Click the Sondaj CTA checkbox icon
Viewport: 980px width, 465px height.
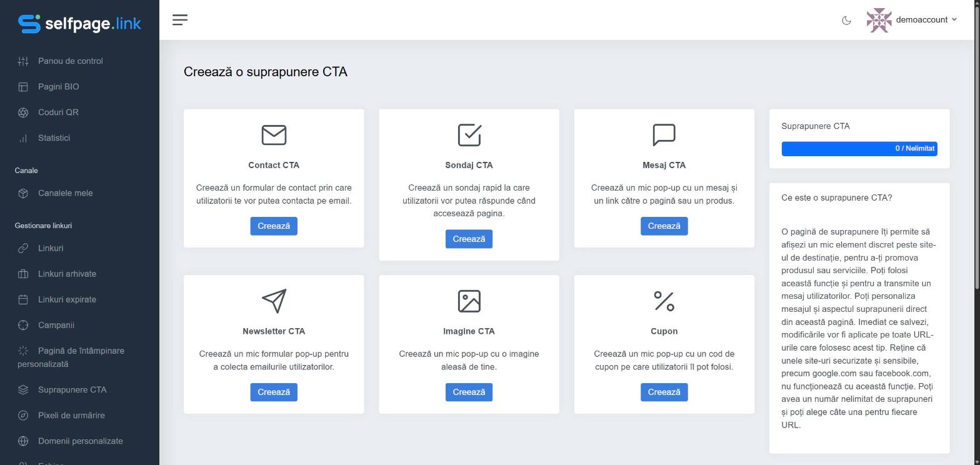coord(469,134)
